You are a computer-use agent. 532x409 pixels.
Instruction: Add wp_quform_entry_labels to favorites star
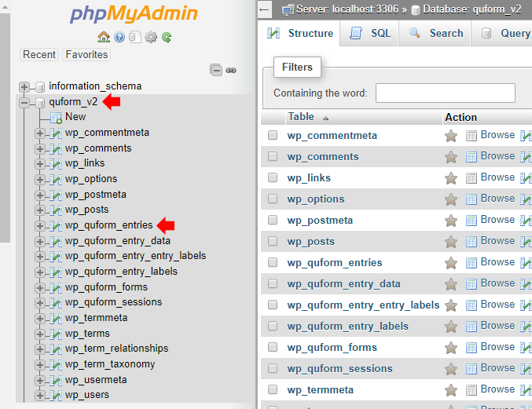point(451,327)
